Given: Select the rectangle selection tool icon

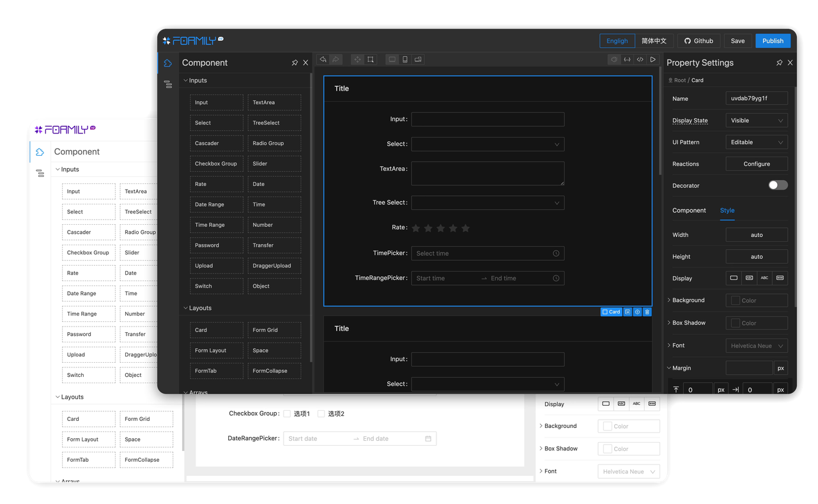Looking at the screenshot, I should point(371,59).
